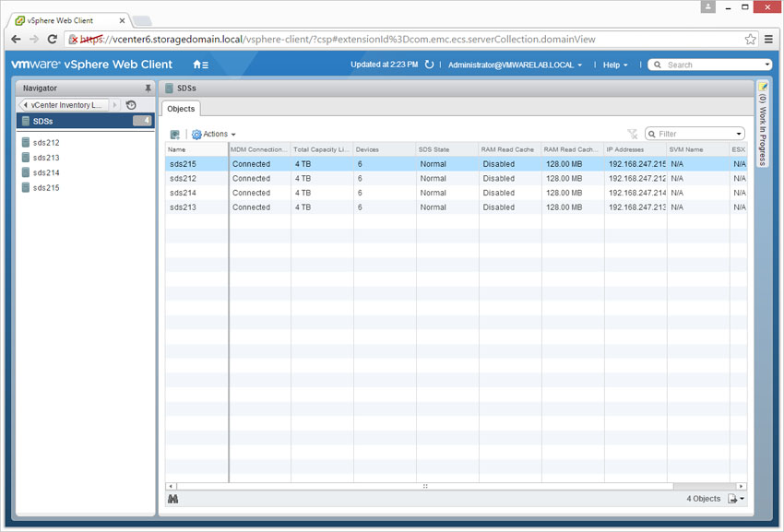
Task: Open navigator history clock icon
Action: tap(131, 105)
